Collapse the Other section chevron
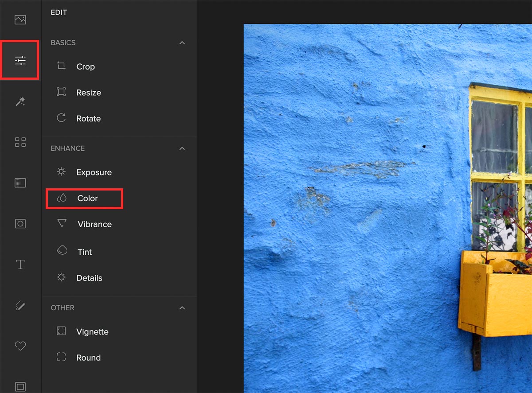The image size is (532, 393). 182,307
